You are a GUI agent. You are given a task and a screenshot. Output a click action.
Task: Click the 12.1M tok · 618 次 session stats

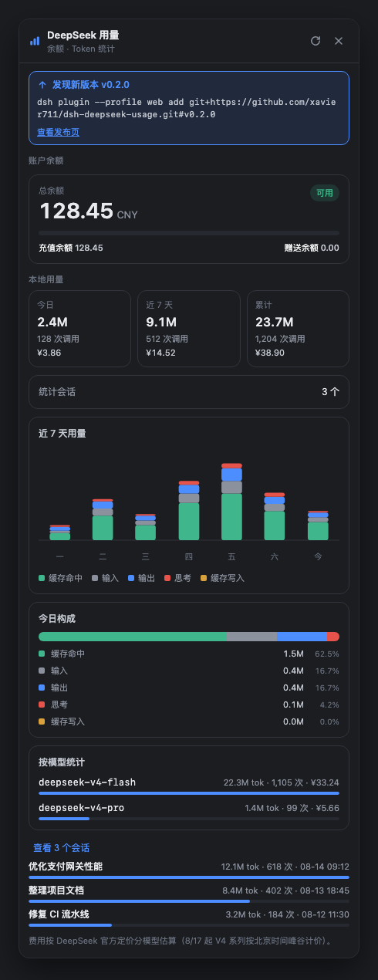click(285, 867)
